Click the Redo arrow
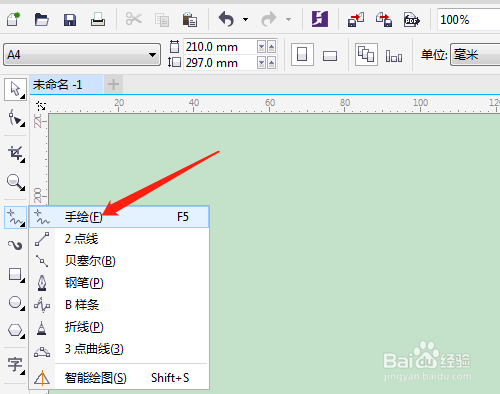Image resolution: width=500 pixels, height=394 pixels. click(x=269, y=19)
